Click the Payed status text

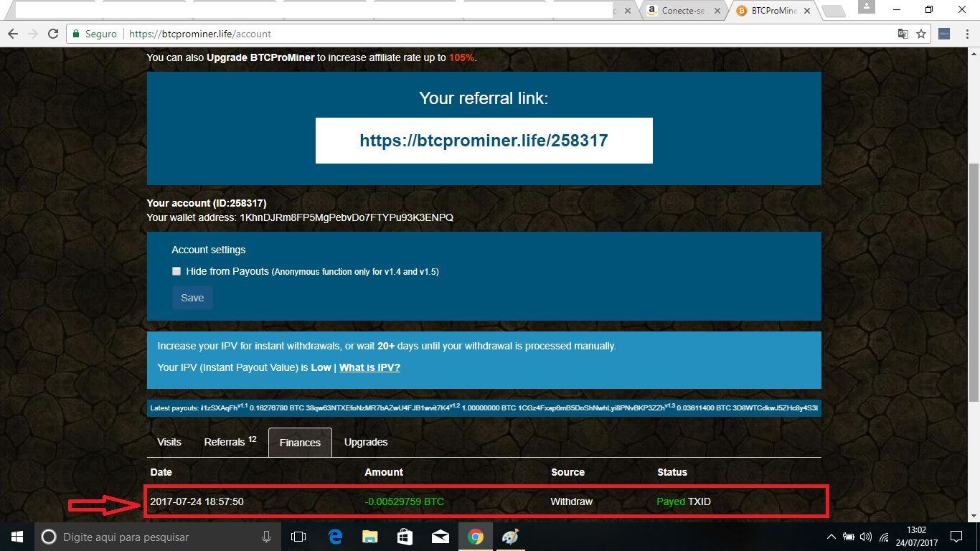pyautogui.click(x=671, y=501)
